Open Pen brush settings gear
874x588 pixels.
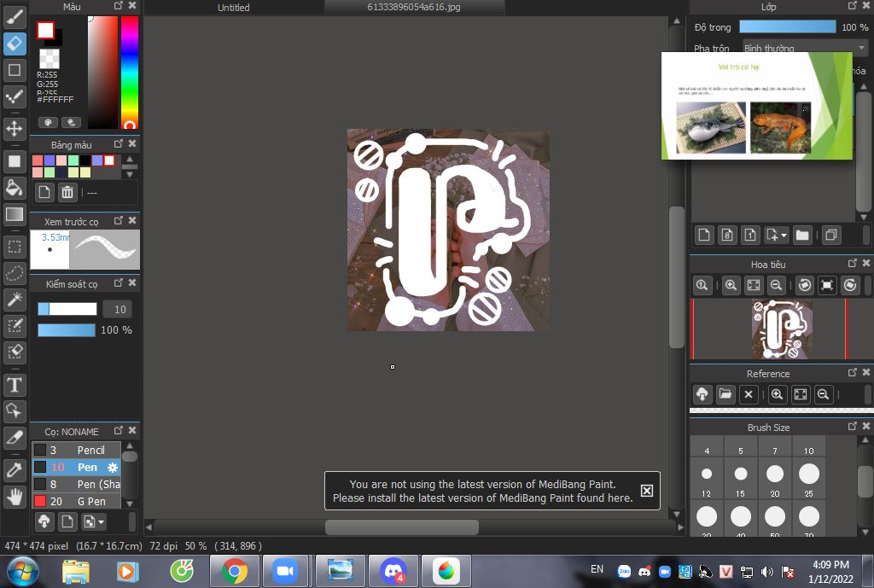(x=113, y=468)
